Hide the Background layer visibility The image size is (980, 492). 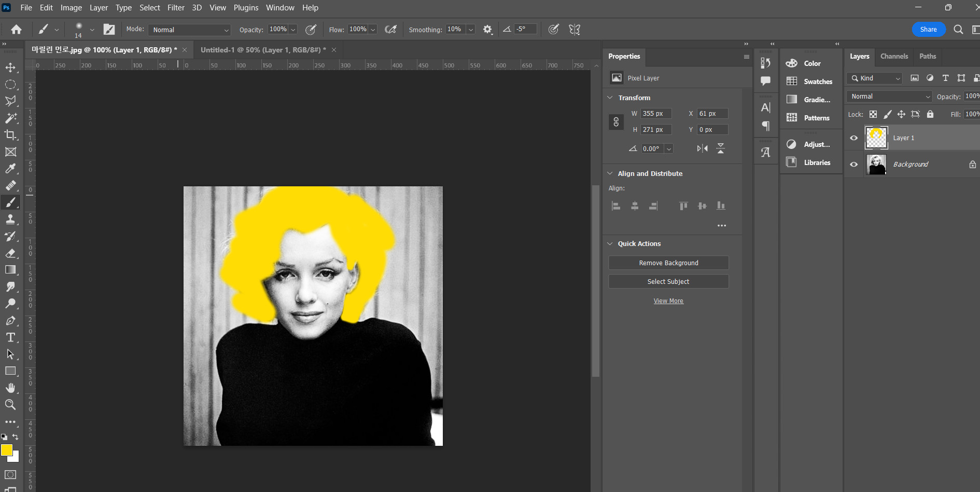853,165
